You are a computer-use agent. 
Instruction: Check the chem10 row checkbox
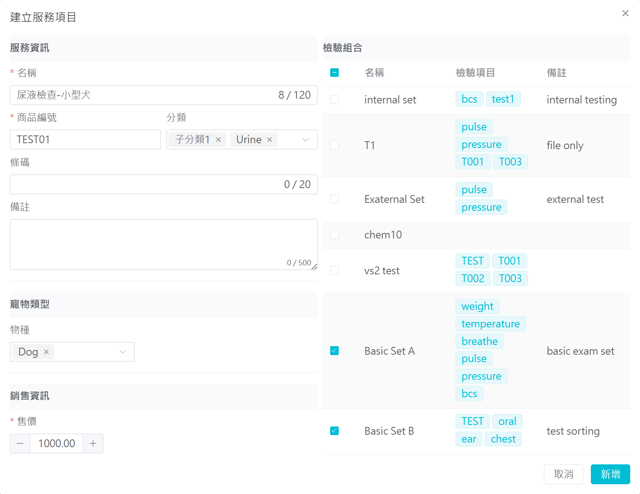pos(334,235)
